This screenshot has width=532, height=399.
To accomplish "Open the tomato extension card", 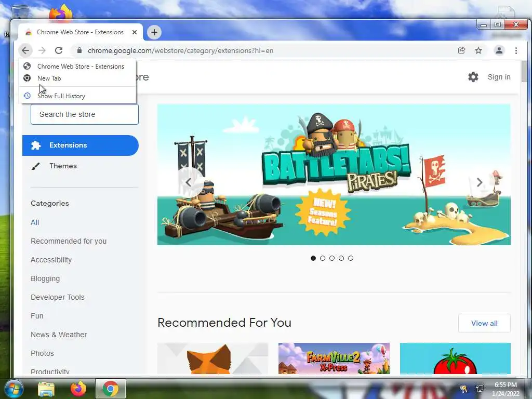I will [455, 358].
